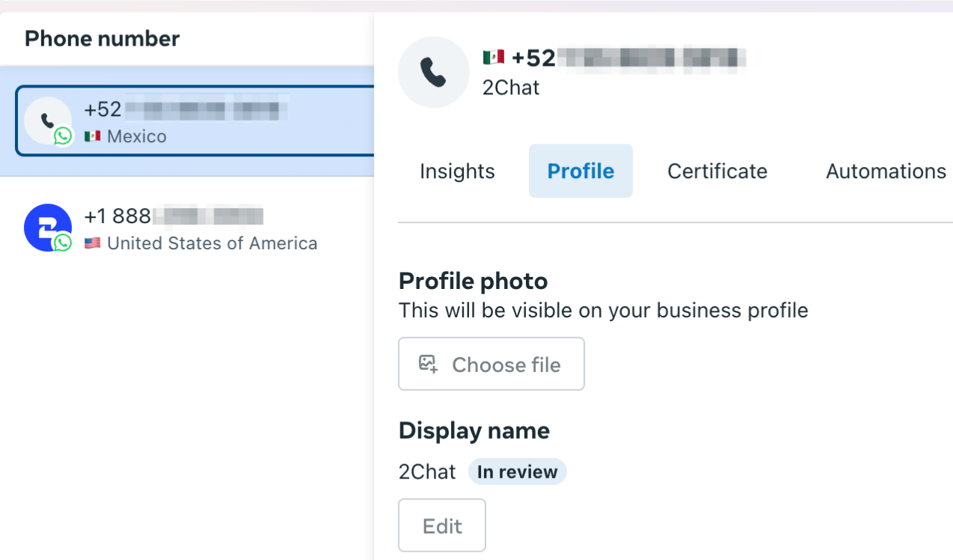Select the active Profile tab
The height and width of the screenshot is (560, 953).
581,171
